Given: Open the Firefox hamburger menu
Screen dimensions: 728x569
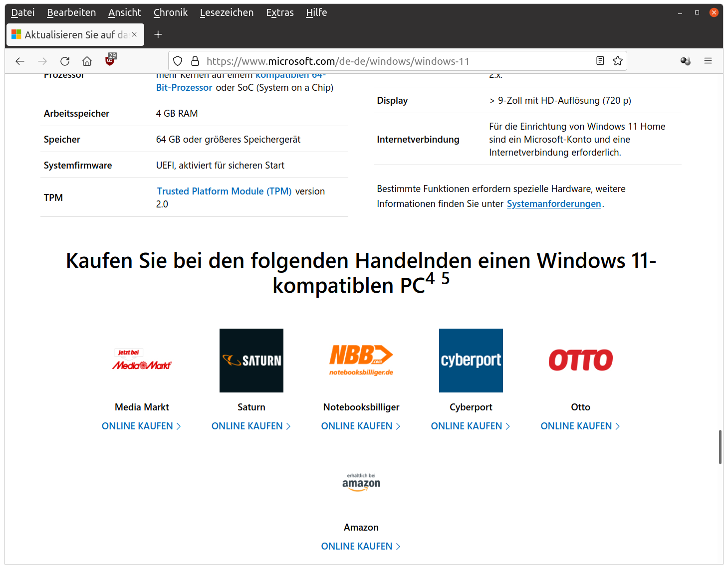Looking at the screenshot, I should click(708, 61).
